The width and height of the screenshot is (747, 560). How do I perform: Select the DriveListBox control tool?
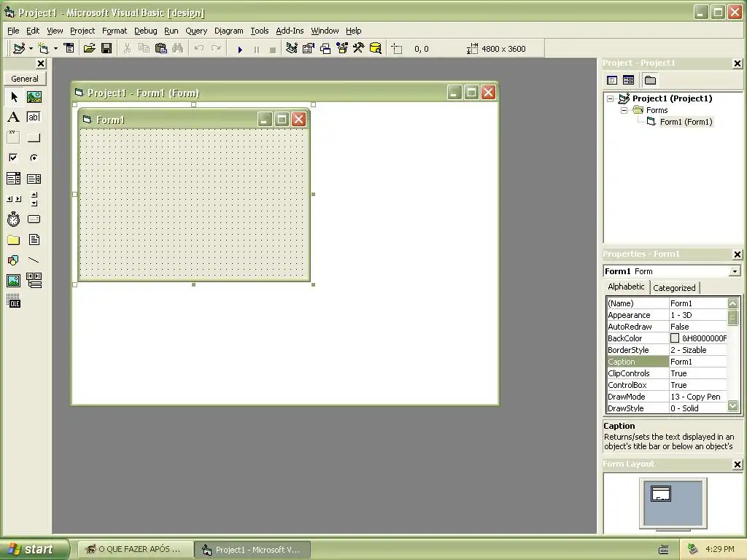tap(34, 219)
